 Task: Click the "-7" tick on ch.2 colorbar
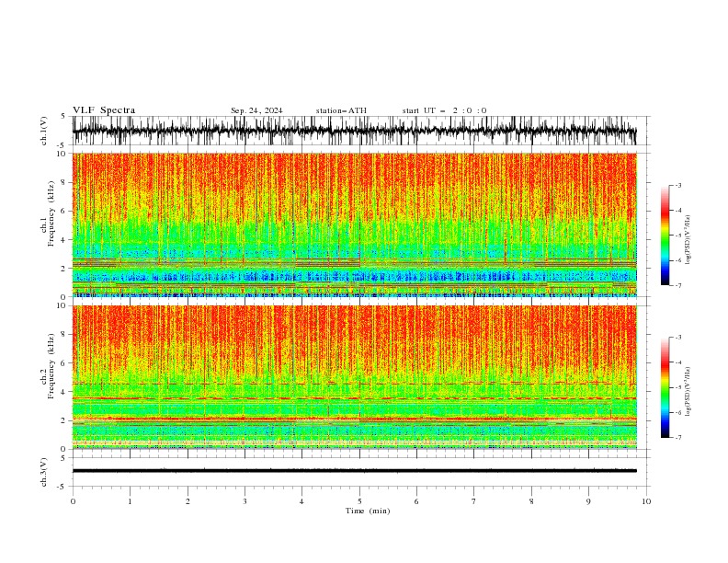(677, 437)
